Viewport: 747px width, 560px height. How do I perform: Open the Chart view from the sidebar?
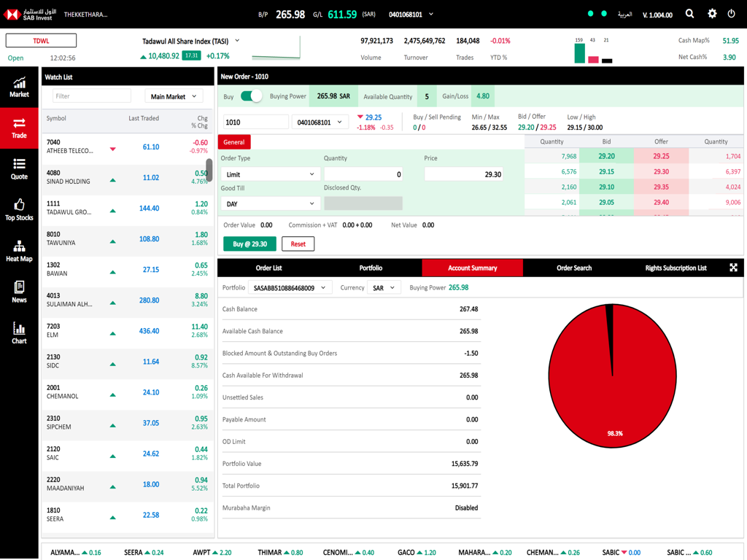pos(18,334)
